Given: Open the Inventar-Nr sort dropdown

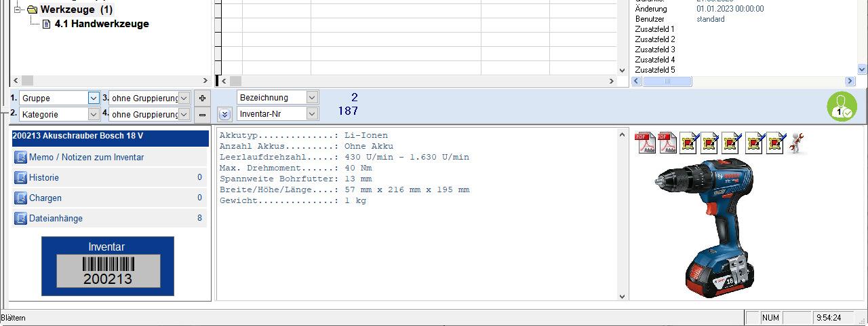Looking at the screenshot, I should [311, 114].
